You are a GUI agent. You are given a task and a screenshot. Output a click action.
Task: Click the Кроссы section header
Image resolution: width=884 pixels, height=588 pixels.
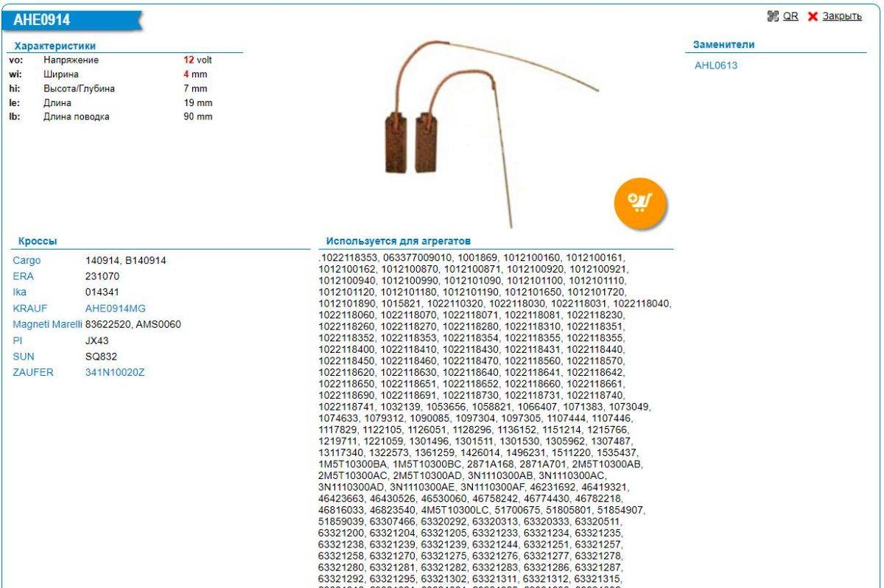(38, 242)
